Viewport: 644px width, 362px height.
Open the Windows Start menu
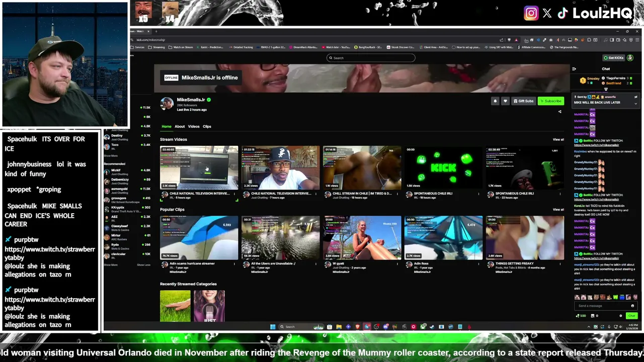point(273,327)
